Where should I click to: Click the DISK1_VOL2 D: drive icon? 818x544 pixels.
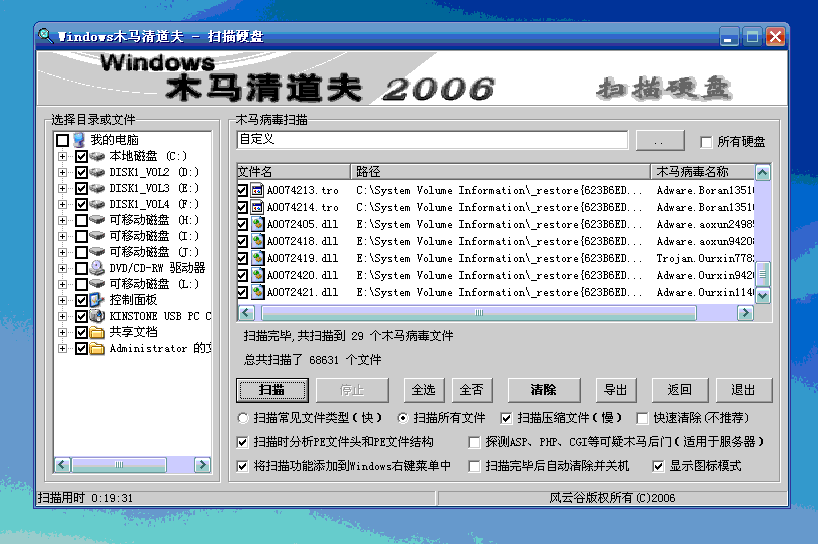[x=97, y=172]
